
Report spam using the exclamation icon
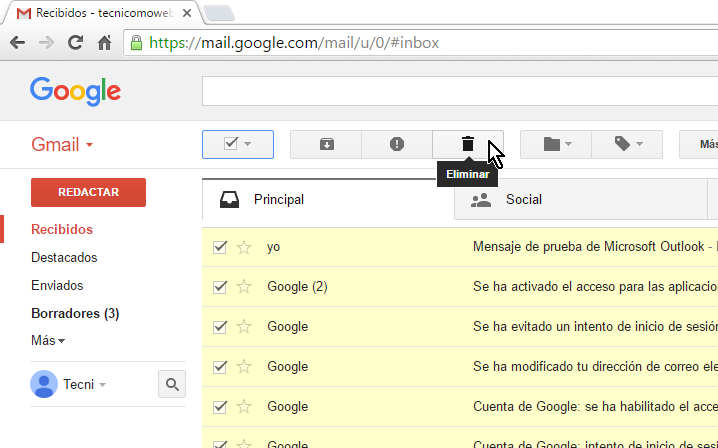click(397, 144)
